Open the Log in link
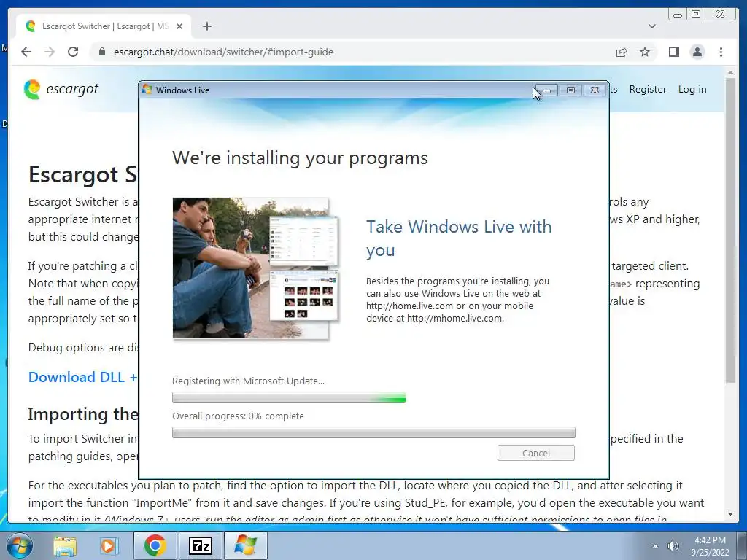 click(x=692, y=89)
